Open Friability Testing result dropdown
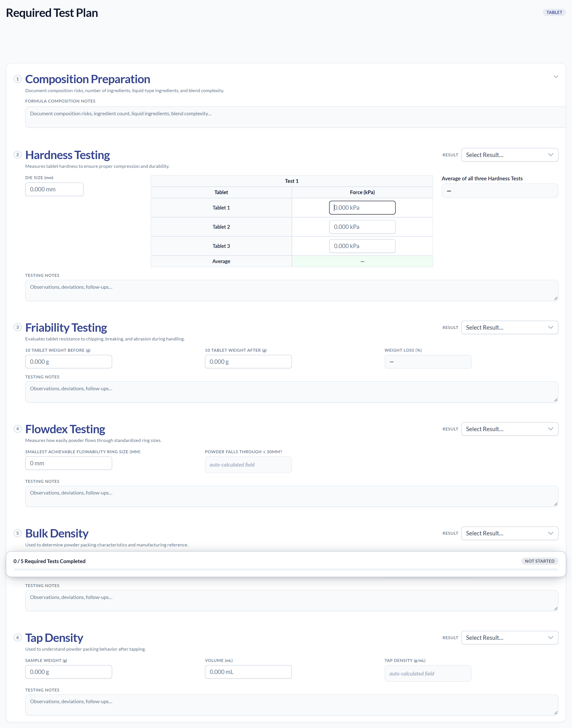The height and width of the screenshot is (728, 572). coord(509,327)
